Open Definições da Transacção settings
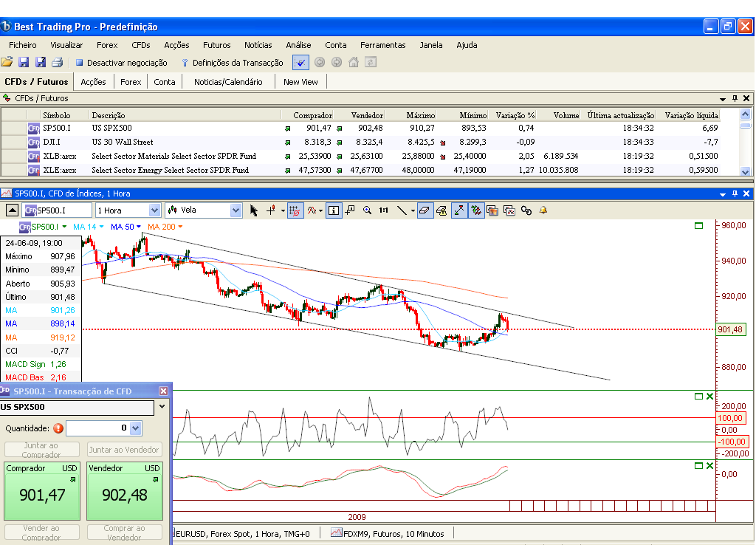Image resolution: width=756 pixels, height=545 pixels. click(x=233, y=63)
